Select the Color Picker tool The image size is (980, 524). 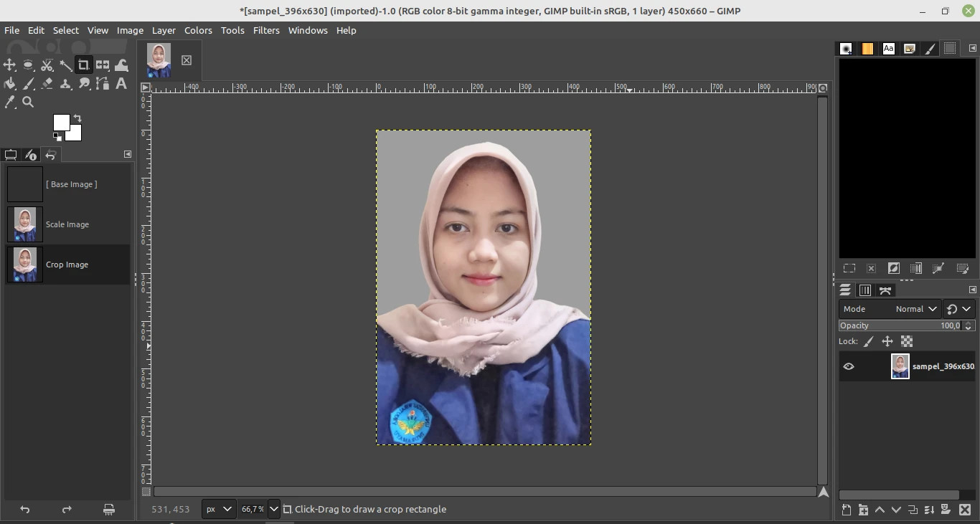[x=9, y=103]
